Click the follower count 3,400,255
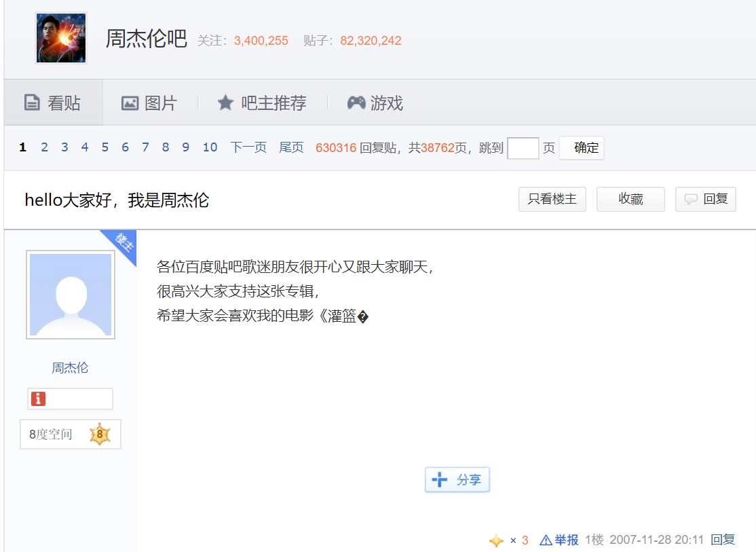Screen dimensions: 756x552 point(261,41)
